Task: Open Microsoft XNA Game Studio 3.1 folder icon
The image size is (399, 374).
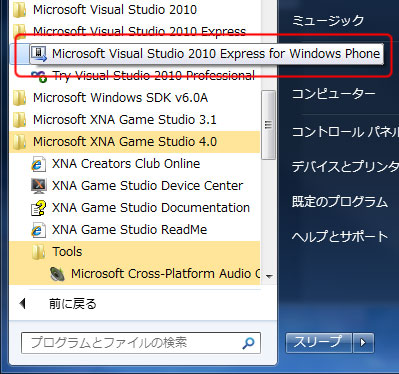Action: coord(19,120)
